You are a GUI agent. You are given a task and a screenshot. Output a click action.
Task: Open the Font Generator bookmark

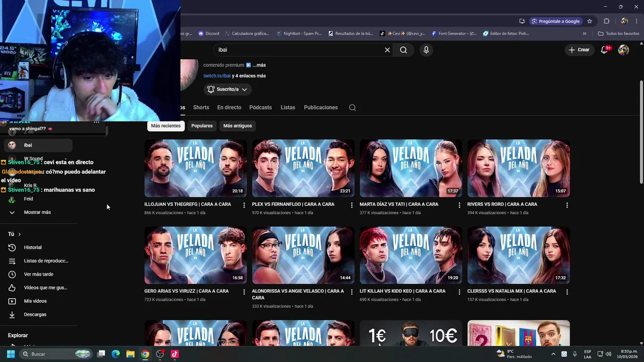(x=454, y=34)
